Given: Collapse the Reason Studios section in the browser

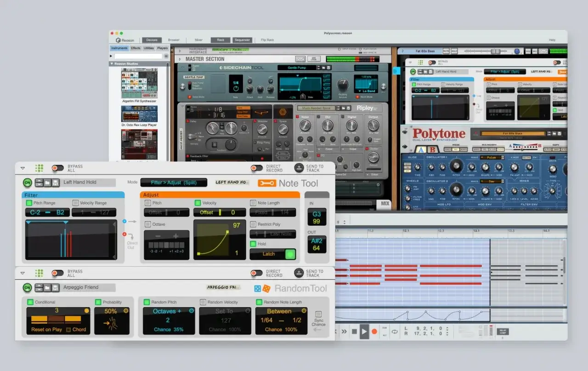Looking at the screenshot, I should point(112,64).
